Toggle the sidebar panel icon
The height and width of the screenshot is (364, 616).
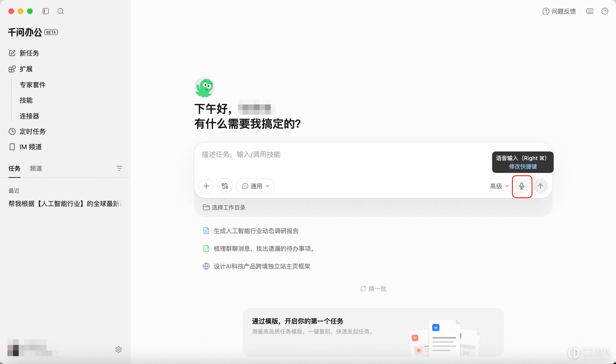point(46,11)
